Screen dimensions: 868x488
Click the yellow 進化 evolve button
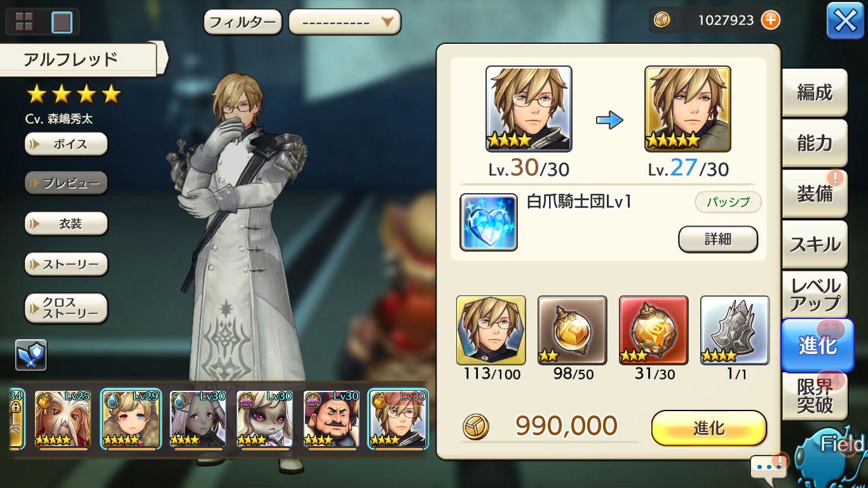point(709,428)
